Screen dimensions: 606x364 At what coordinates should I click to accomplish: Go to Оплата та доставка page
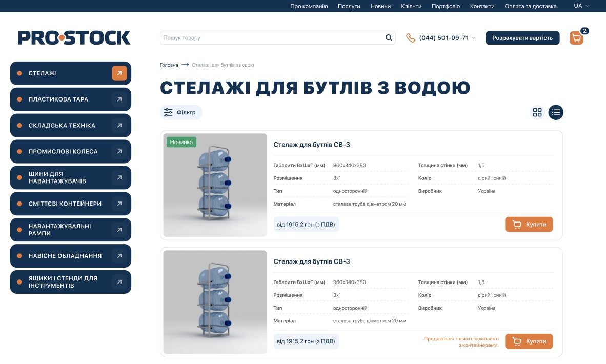(x=530, y=6)
